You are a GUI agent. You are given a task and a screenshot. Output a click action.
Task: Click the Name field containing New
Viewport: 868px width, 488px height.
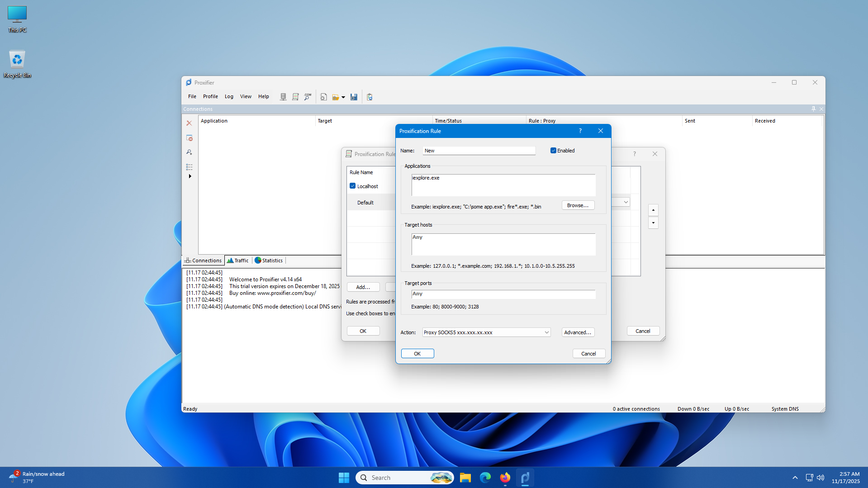pos(479,151)
